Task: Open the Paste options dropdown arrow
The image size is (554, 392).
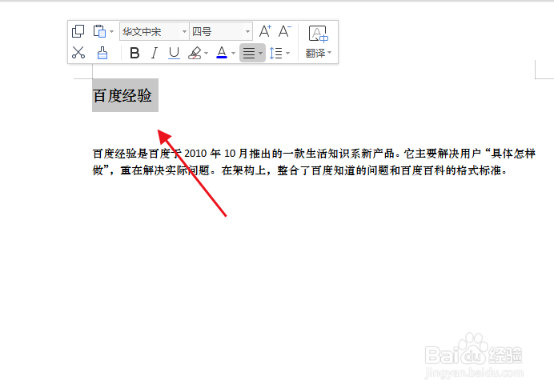Action: (x=111, y=31)
